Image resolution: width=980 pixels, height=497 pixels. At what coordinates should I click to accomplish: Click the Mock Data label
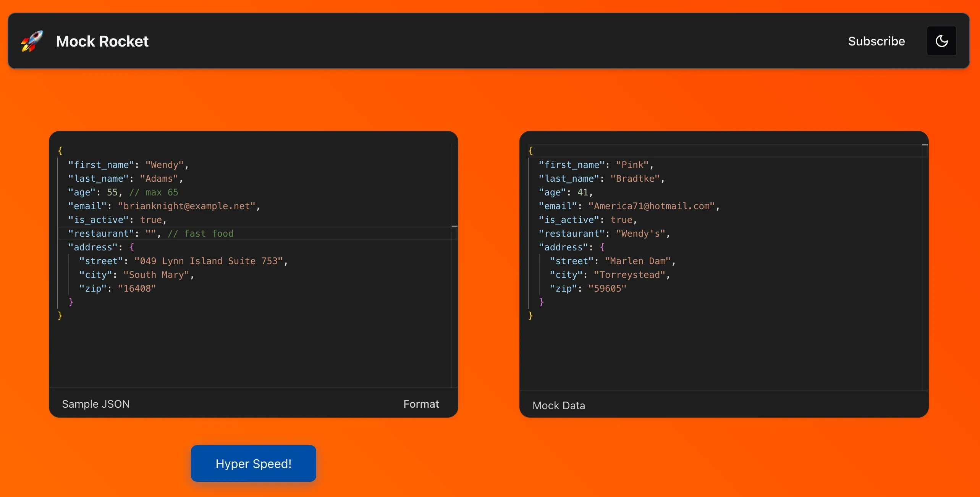coord(559,405)
